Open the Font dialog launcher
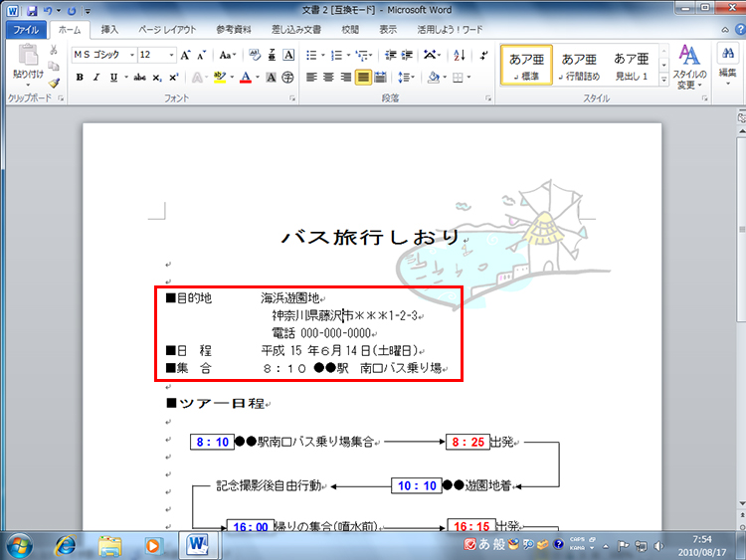This screenshot has height=560, width=746. 292,98
